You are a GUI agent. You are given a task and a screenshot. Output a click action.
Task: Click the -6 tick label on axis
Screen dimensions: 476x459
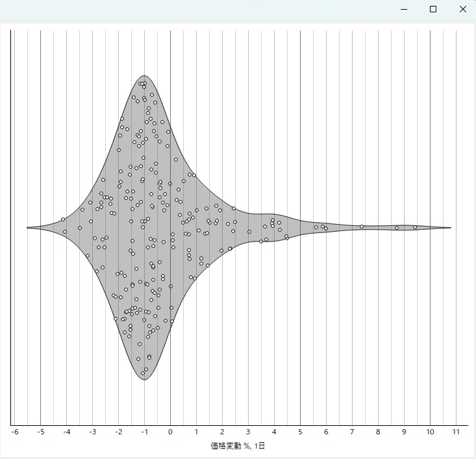click(x=14, y=432)
